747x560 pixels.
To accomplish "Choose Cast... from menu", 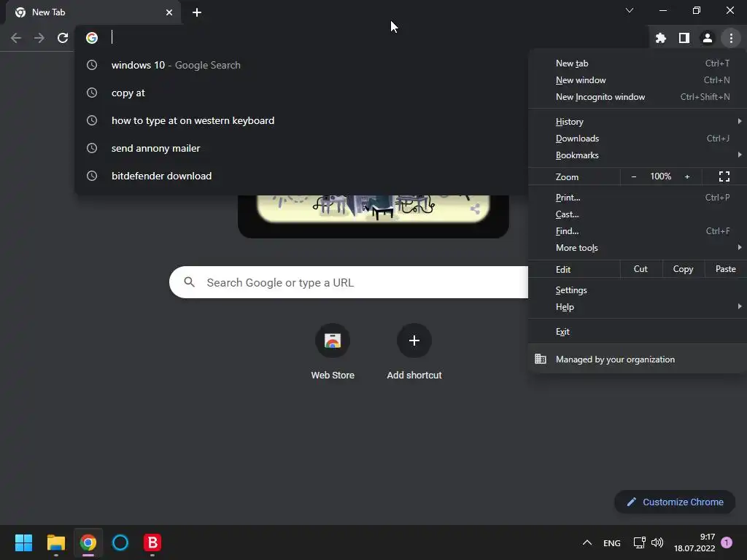I will (638, 214).
